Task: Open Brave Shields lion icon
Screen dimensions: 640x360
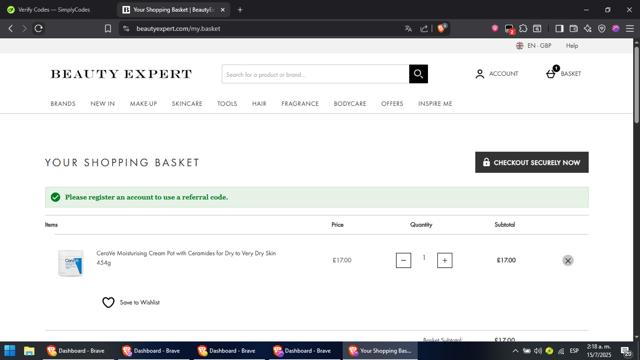Action: [x=442, y=28]
